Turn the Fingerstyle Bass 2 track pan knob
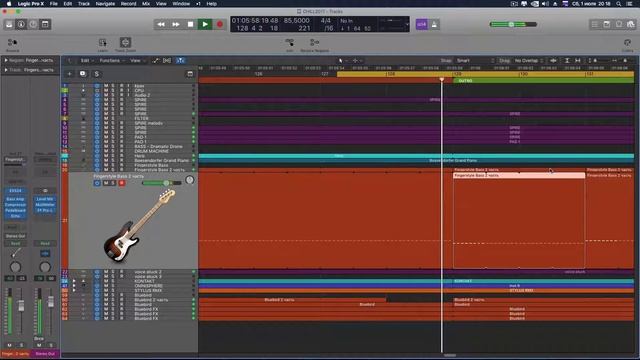This screenshot has width=640, height=360. click(189, 180)
